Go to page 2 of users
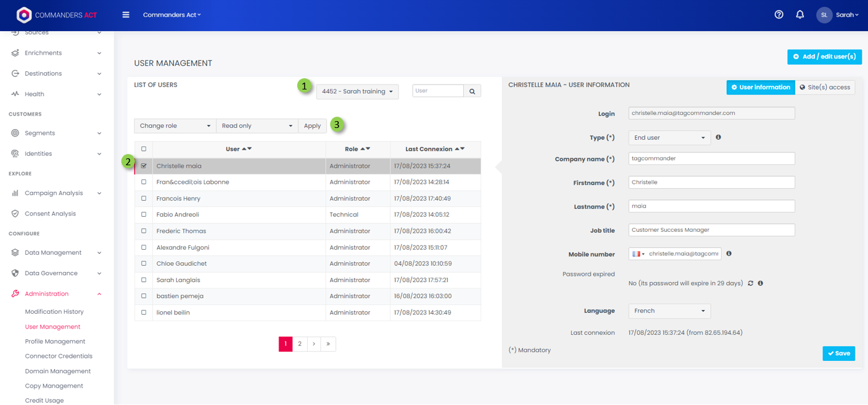 pos(300,344)
